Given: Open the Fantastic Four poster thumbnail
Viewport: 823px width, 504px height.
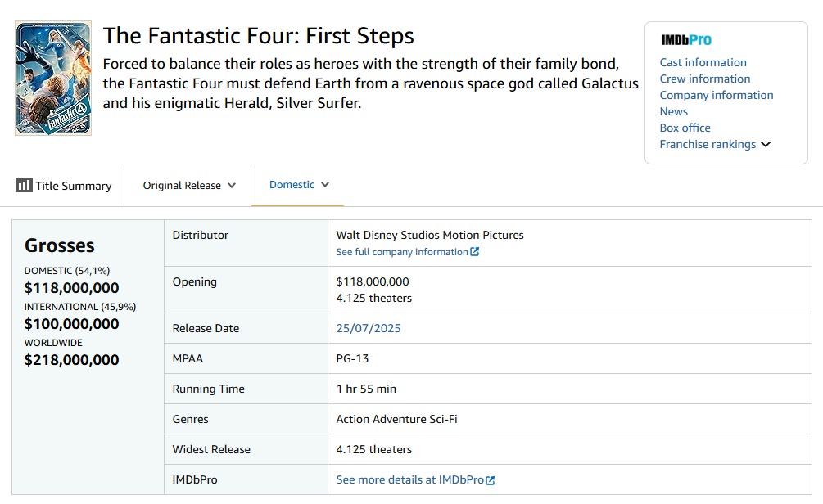Looking at the screenshot, I should [52, 79].
